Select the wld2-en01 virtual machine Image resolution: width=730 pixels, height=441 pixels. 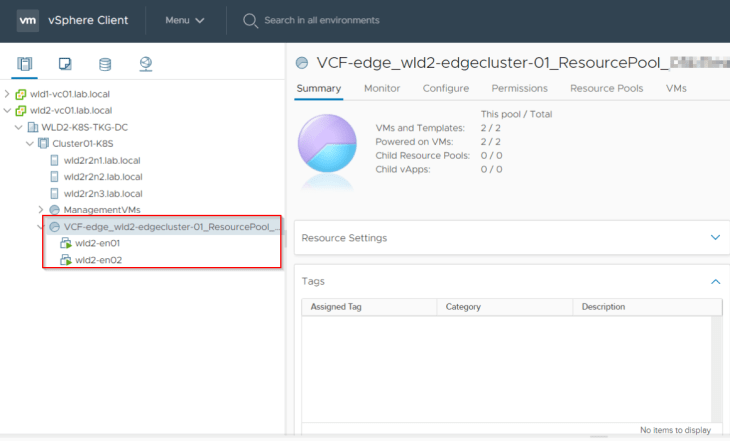97,243
